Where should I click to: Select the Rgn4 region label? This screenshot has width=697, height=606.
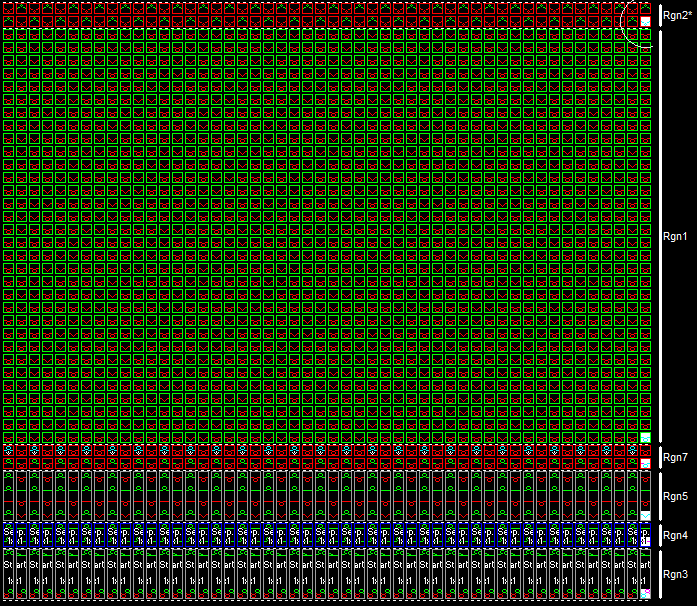point(675,535)
